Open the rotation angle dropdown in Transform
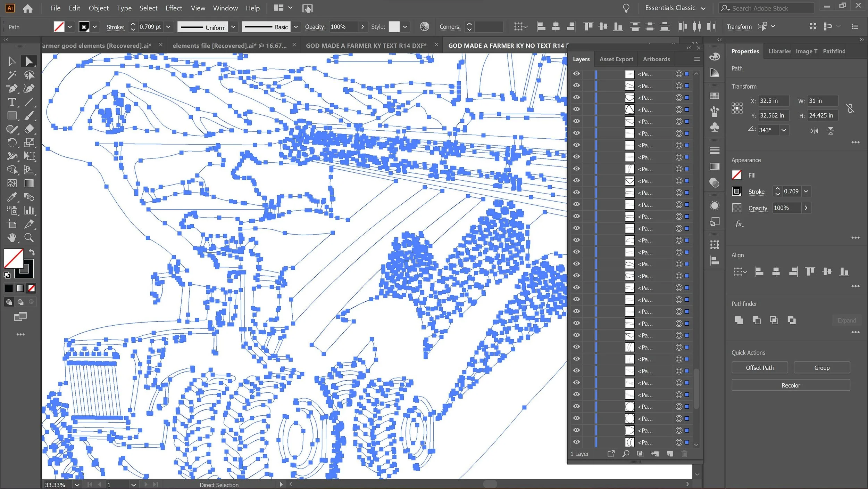This screenshot has height=489, width=868. pyautogui.click(x=784, y=130)
